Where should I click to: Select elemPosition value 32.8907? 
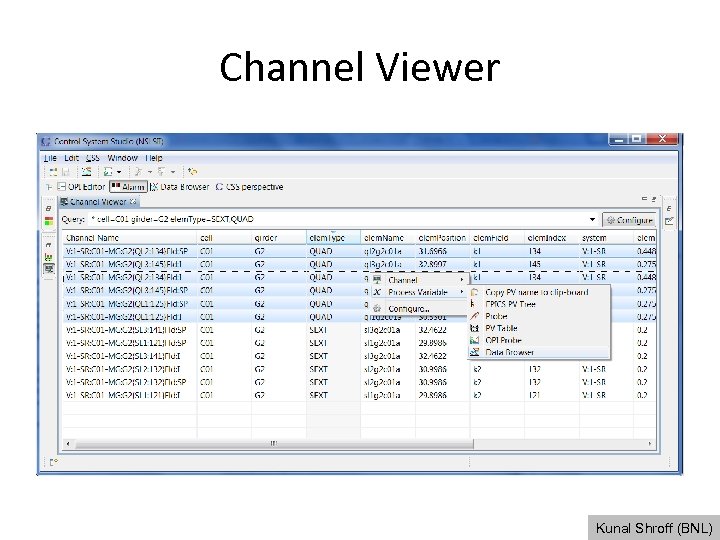(x=433, y=264)
